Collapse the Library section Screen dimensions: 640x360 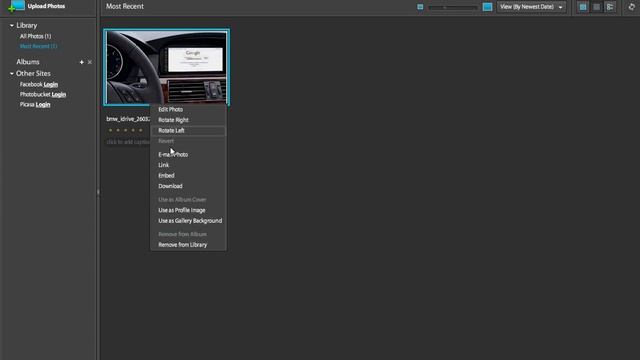click(12, 25)
